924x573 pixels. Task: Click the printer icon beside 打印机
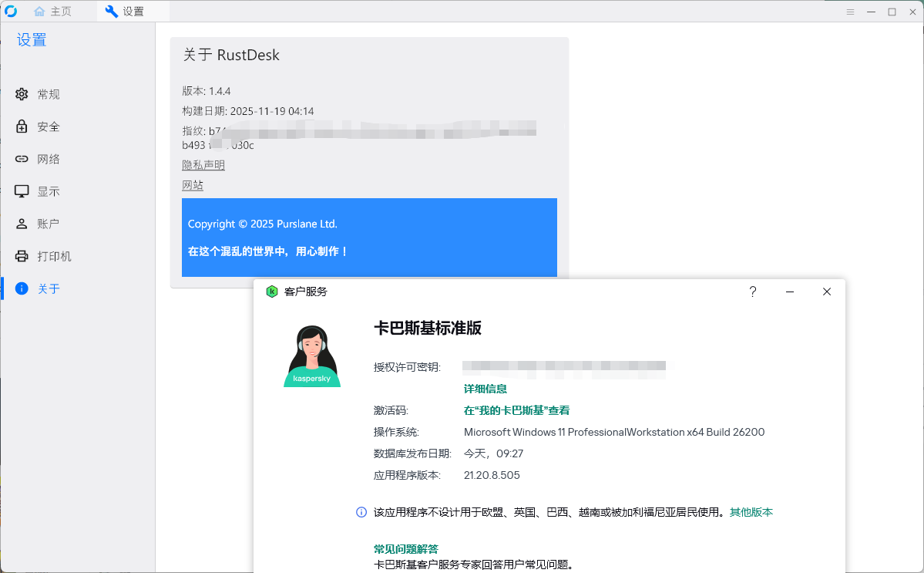pos(22,257)
